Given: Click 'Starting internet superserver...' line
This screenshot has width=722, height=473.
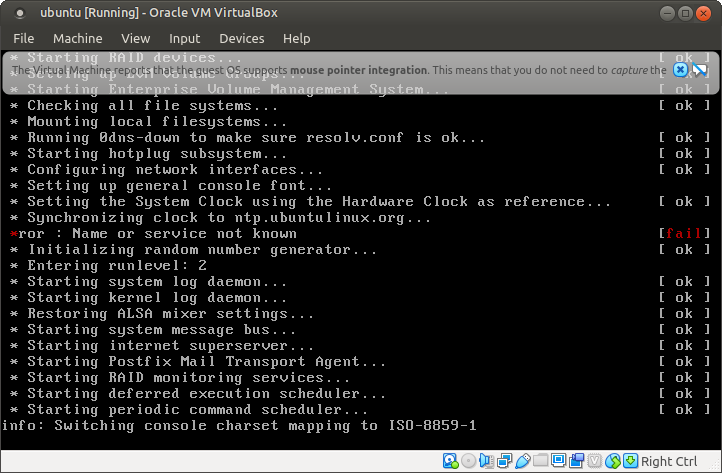Looking at the screenshot, I should pos(162,345).
